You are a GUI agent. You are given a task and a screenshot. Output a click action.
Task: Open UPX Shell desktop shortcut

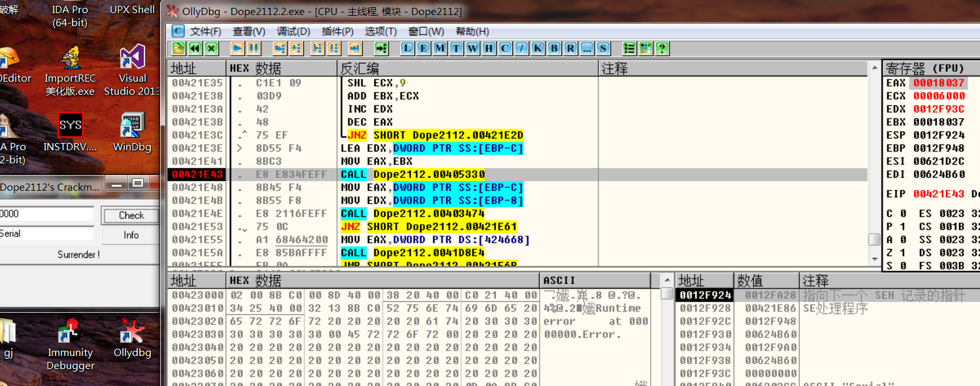(133, 9)
